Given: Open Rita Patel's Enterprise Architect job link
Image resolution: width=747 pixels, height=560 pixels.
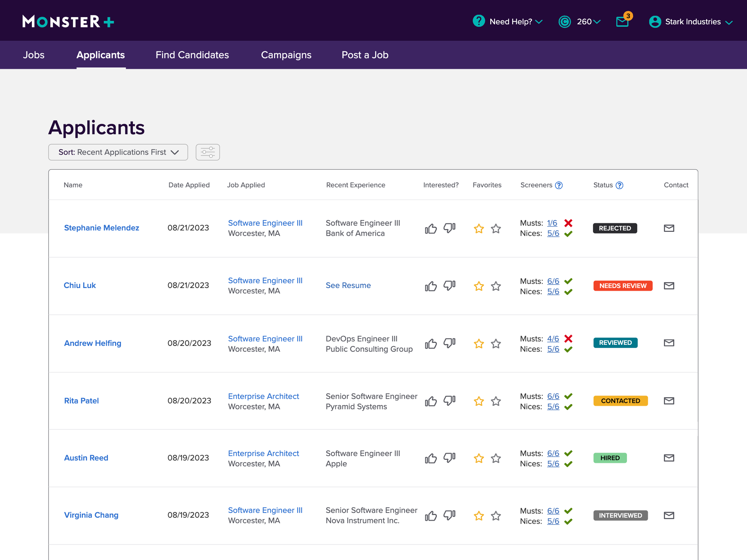Looking at the screenshot, I should pyautogui.click(x=263, y=396).
